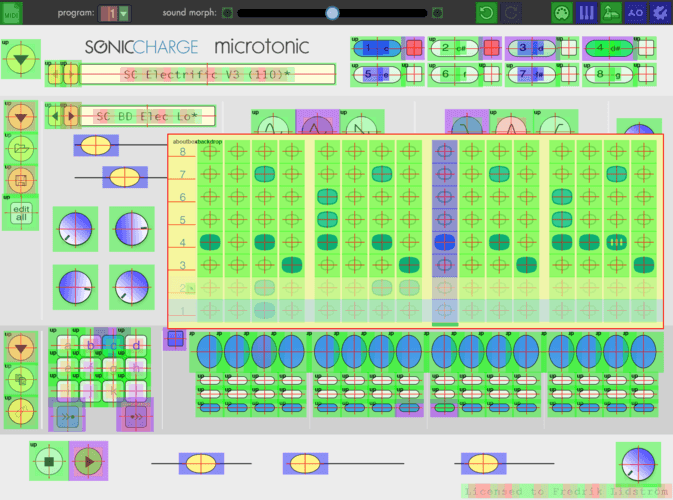Viewport: 673px width, 500px height.
Task: Click the patch name field SC BD Elec Lo
Action: coord(148,116)
